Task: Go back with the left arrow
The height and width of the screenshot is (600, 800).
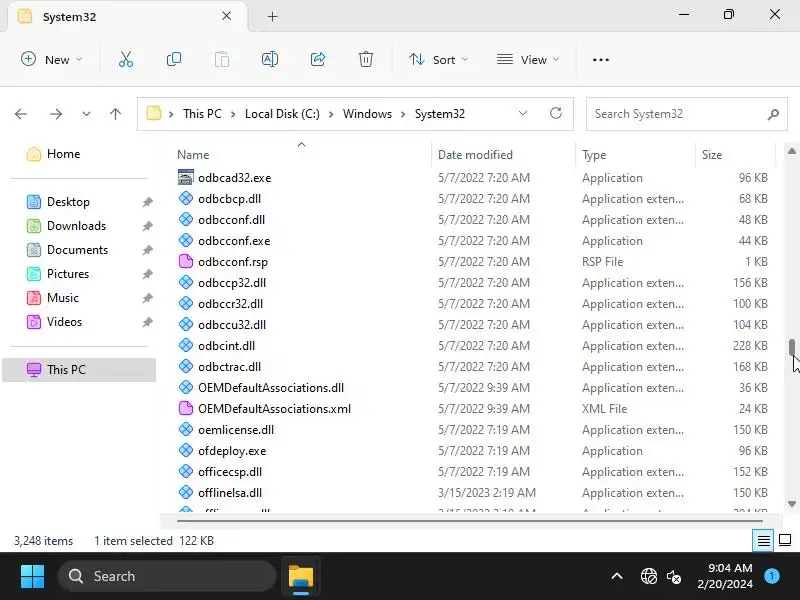Action: 21,114
